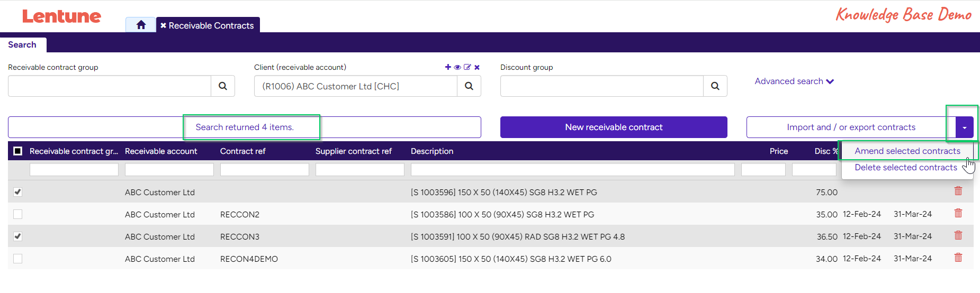Click Supplier contract ref filter box

click(x=360, y=169)
